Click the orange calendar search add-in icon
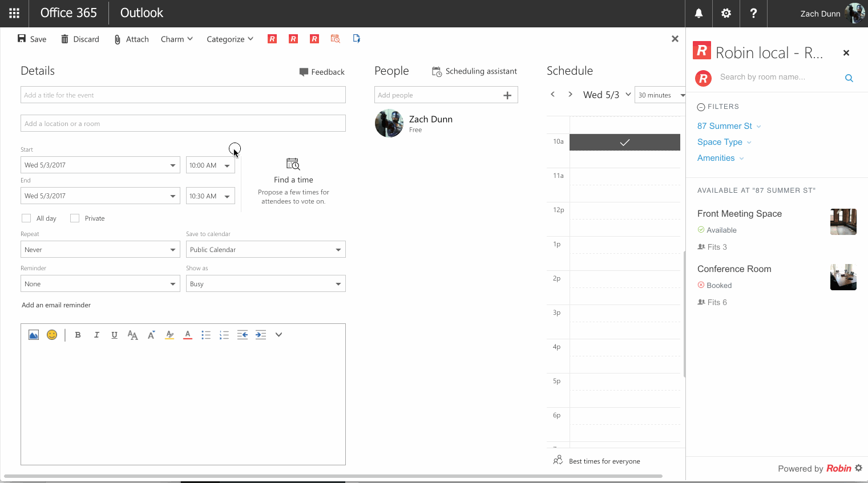868x483 pixels. (x=336, y=39)
